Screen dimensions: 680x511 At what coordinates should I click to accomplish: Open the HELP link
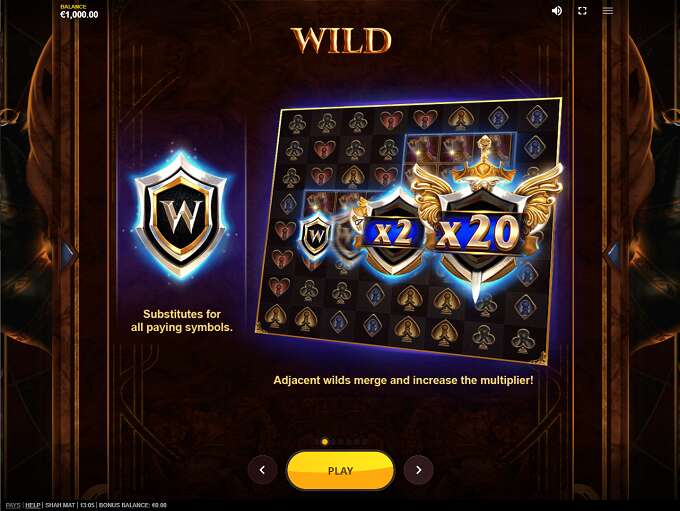pyautogui.click(x=33, y=505)
